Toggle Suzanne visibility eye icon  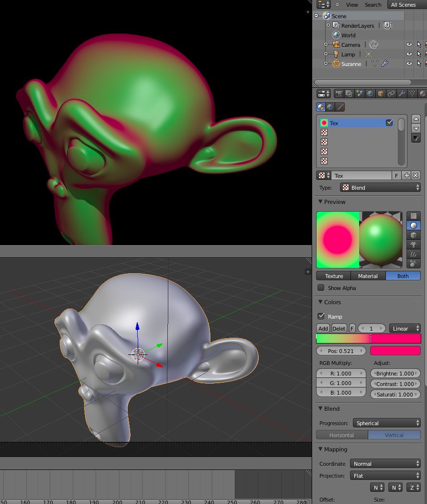(409, 64)
